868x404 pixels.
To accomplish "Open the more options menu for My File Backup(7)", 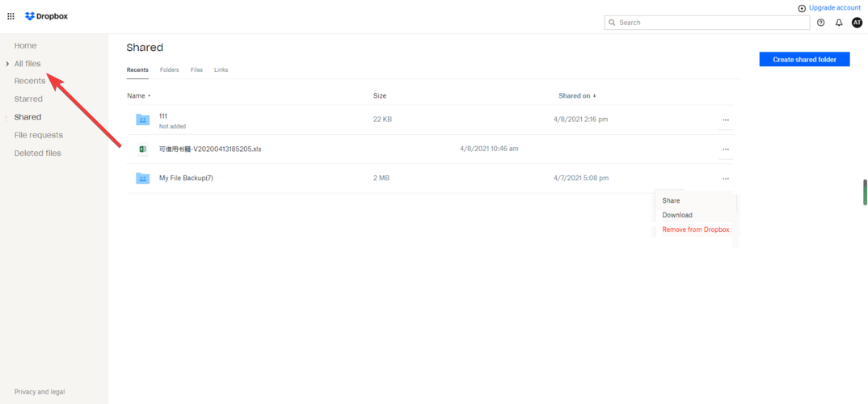I will click(725, 179).
